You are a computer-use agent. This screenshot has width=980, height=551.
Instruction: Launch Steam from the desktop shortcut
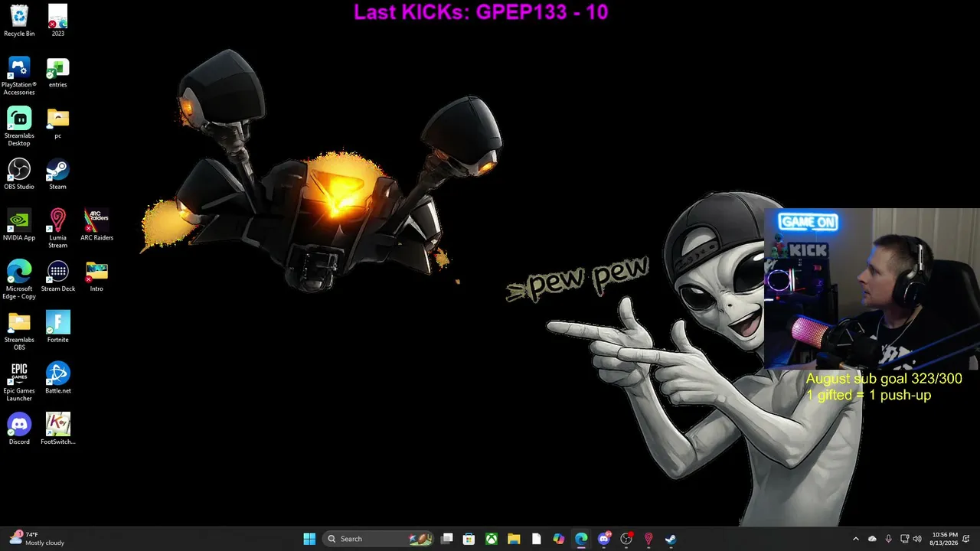click(57, 174)
